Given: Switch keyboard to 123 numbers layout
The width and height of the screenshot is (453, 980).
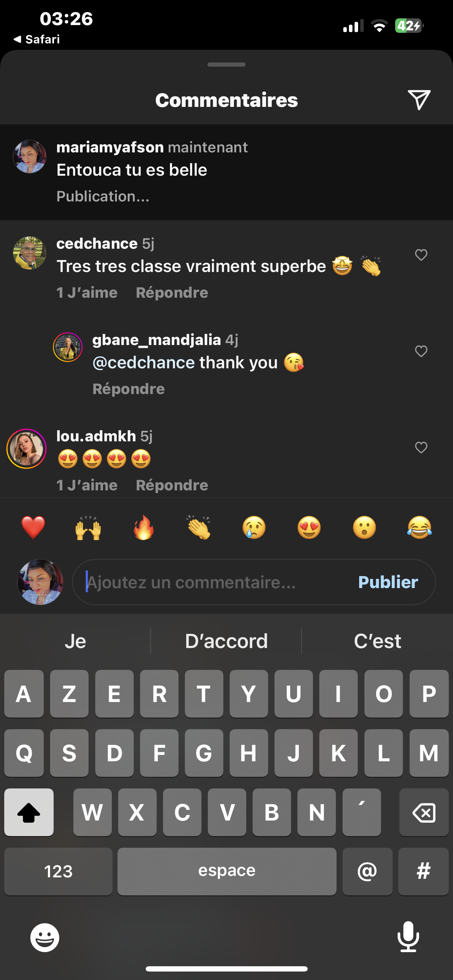Looking at the screenshot, I should (x=58, y=871).
